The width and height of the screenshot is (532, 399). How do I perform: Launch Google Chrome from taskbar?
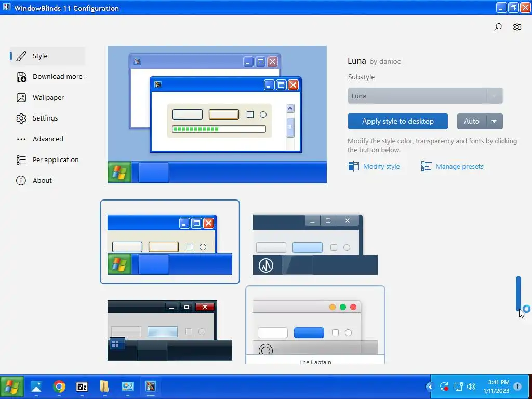click(x=59, y=387)
